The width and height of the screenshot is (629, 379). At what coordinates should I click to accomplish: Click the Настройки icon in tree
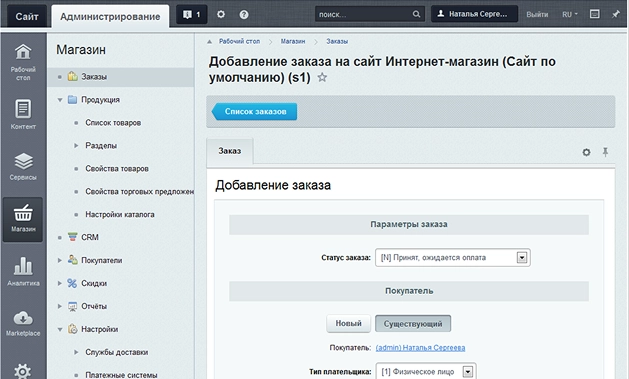73,329
